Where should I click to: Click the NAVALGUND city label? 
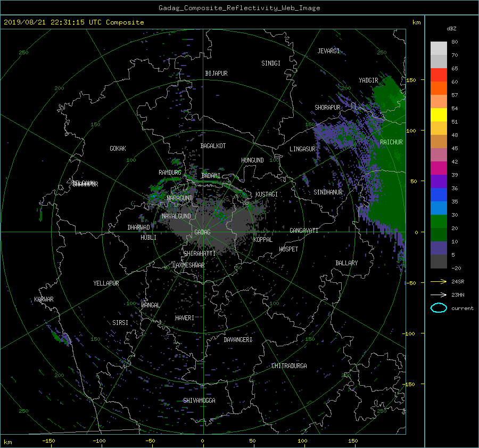[176, 216]
